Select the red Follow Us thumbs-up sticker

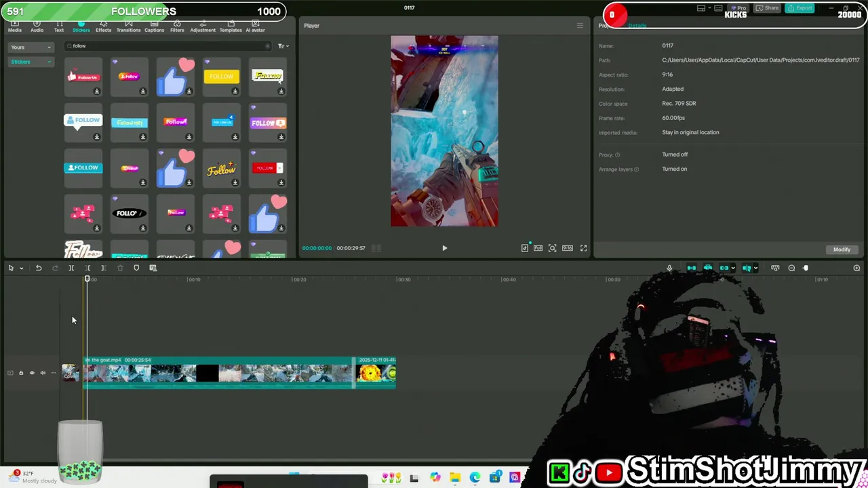[83, 76]
